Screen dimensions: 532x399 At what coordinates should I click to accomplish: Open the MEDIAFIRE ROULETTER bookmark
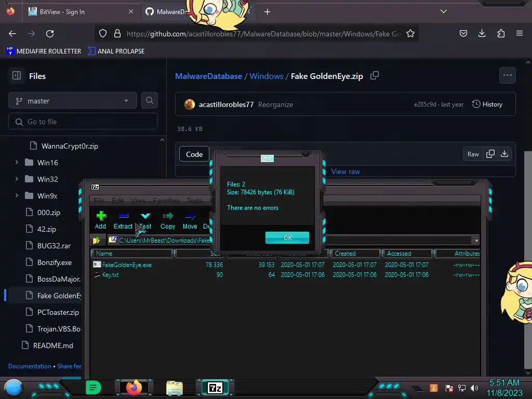44,51
